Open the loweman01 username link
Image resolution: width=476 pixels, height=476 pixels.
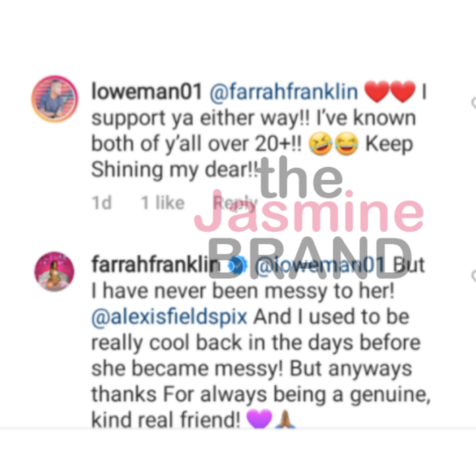coord(147,91)
